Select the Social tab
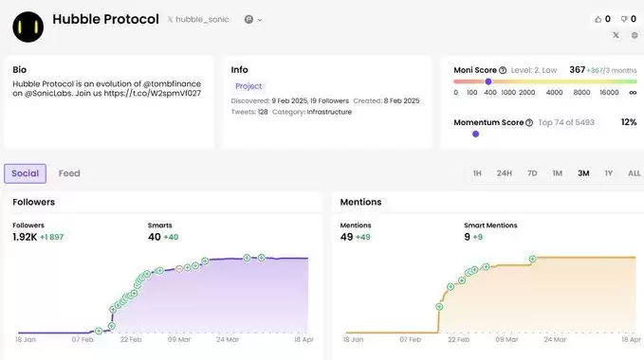Screen dimensions: 644x360 pyautogui.click(x=25, y=173)
